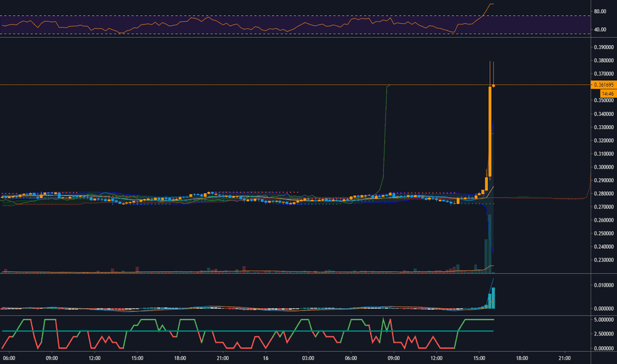Click the tallest volume bar under the spike
This screenshot has width=617, height=364.
tap(490, 244)
